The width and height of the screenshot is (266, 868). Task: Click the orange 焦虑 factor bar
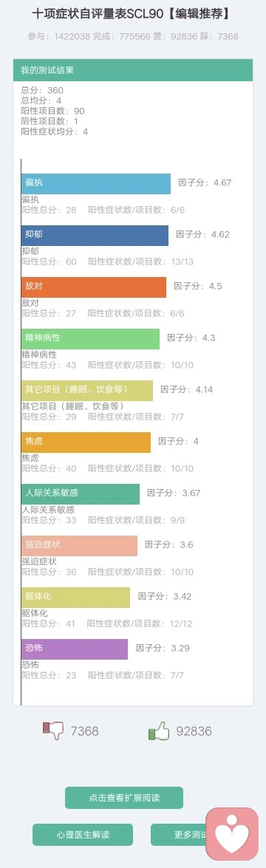(86, 442)
